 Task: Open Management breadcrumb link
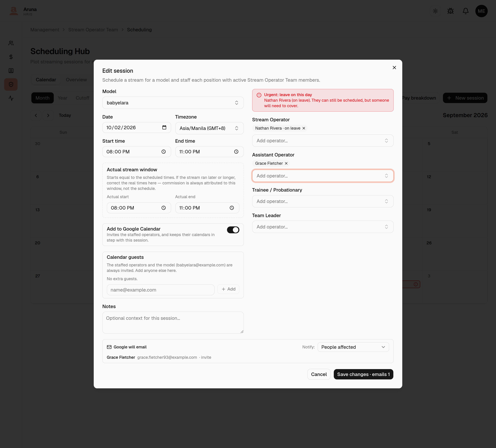45,30
